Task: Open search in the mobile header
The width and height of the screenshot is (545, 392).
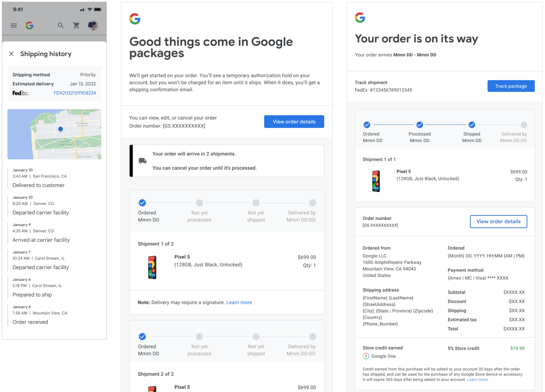Action: click(61, 25)
